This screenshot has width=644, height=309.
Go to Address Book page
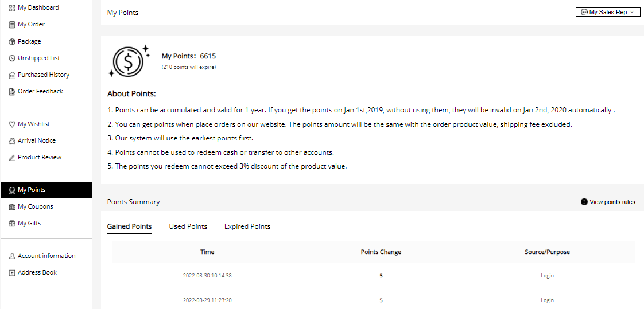tap(37, 272)
